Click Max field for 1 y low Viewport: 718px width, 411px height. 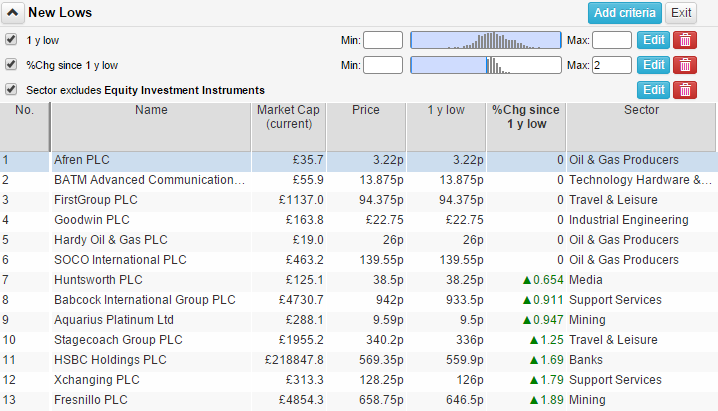(612, 40)
